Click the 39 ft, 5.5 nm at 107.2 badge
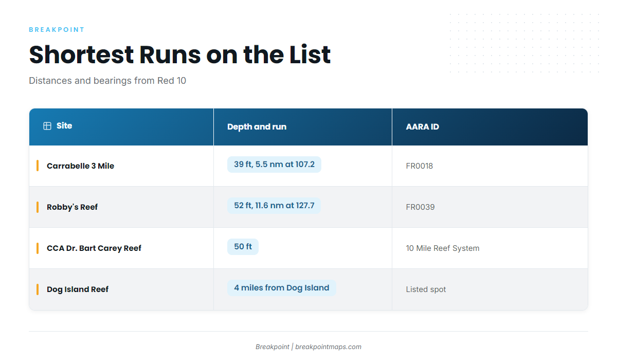Screen dimensions: 617x364 pyautogui.click(x=274, y=165)
